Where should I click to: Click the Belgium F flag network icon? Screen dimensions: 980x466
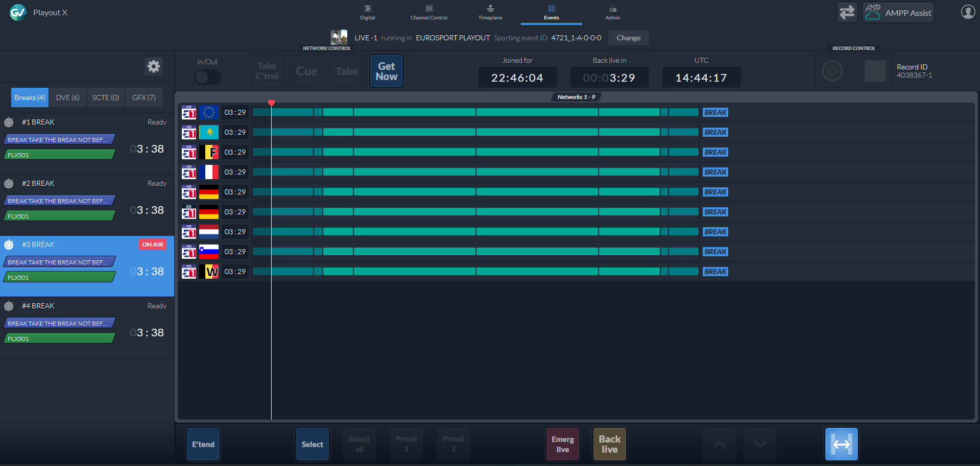tap(209, 152)
